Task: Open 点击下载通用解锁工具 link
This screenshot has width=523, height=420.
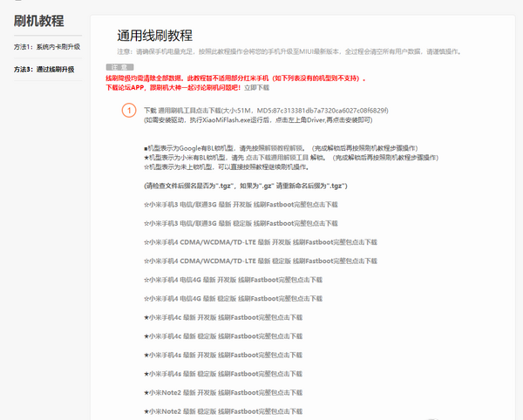Action: click(277, 158)
